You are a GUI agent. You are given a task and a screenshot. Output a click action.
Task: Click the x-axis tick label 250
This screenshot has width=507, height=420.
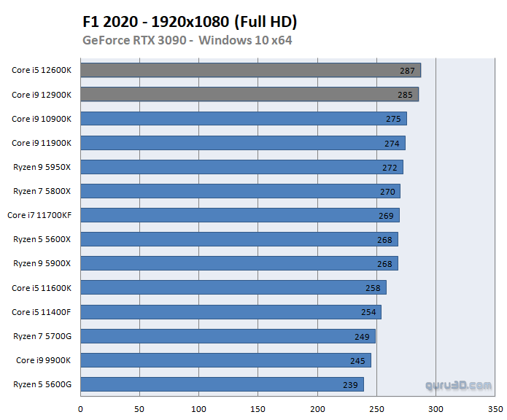click(376, 409)
